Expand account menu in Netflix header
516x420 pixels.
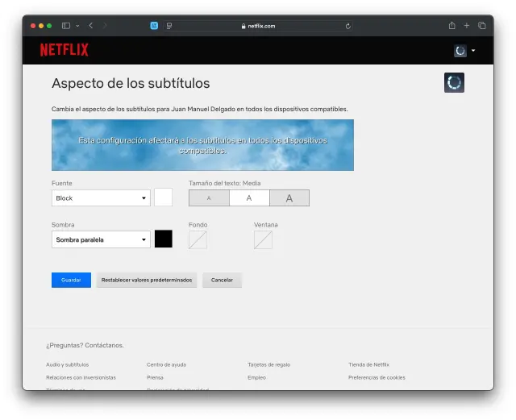(x=473, y=51)
